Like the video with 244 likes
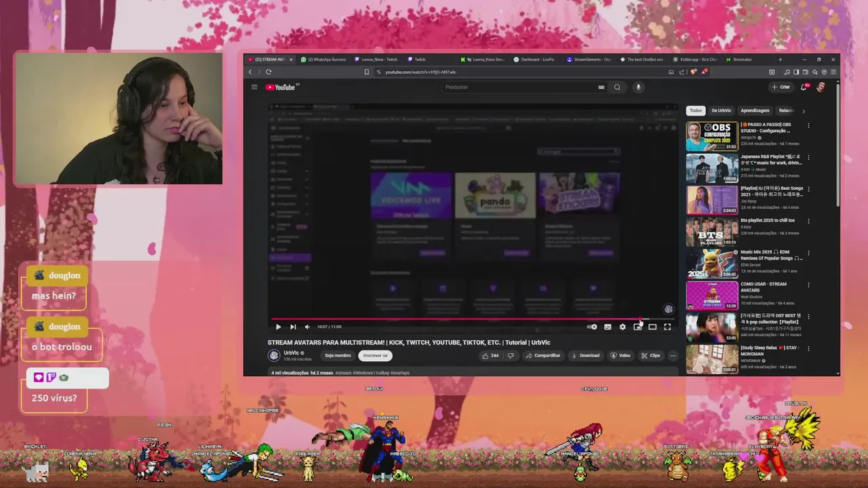 pos(490,355)
